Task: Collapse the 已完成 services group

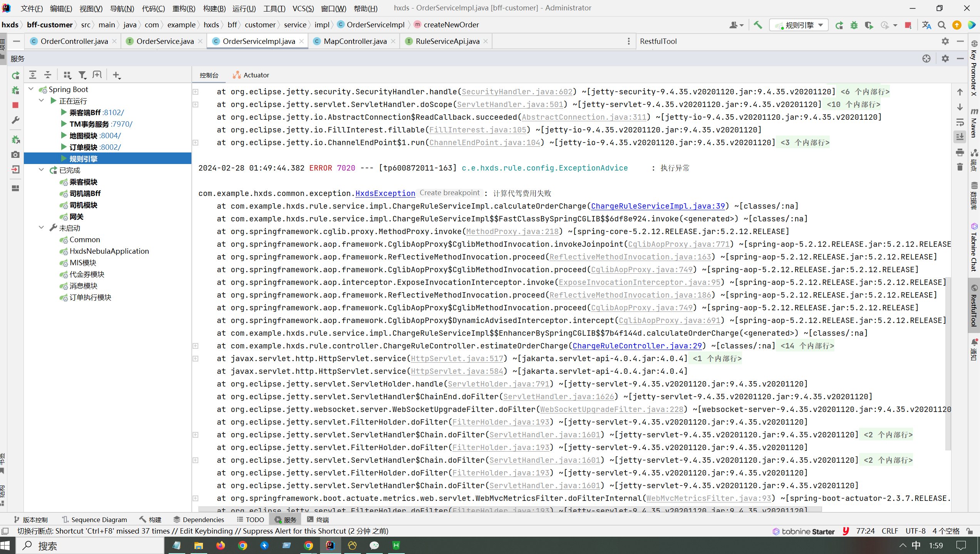Action: pyautogui.click(x=42, y=170)
